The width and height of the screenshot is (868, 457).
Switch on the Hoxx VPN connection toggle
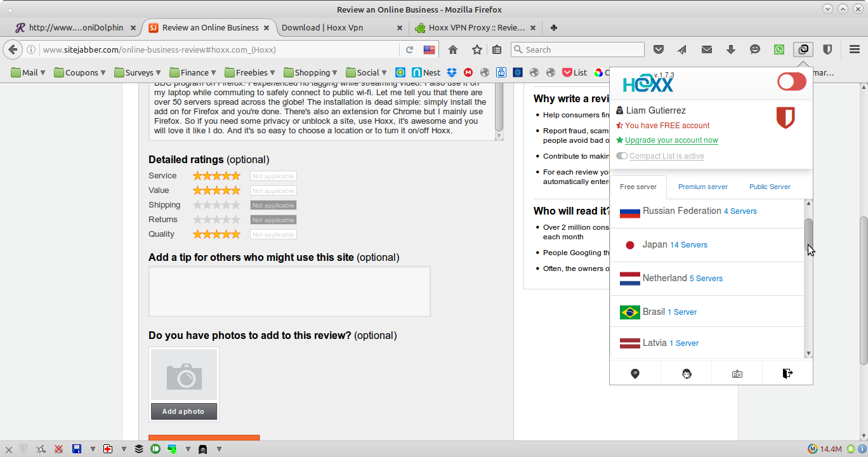(791, 81)
